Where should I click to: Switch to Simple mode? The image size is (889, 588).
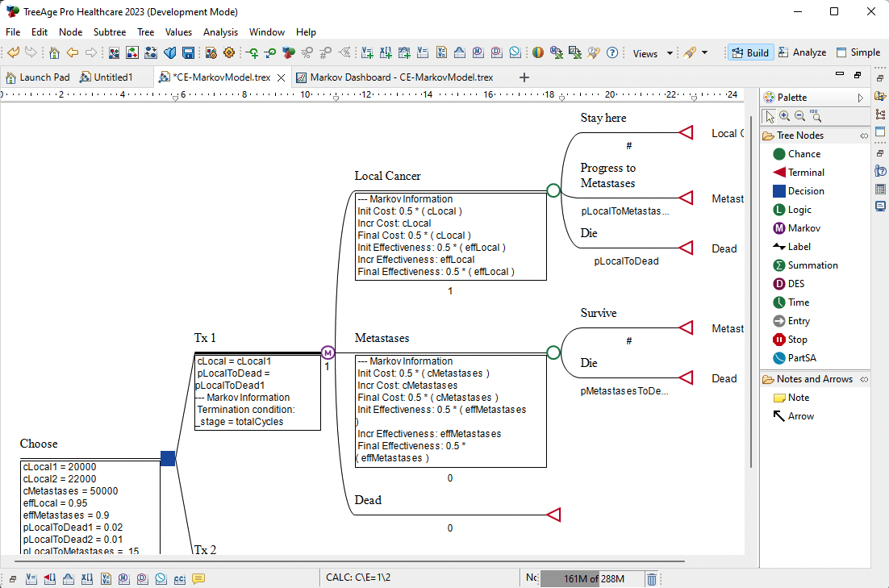point(858,52)
